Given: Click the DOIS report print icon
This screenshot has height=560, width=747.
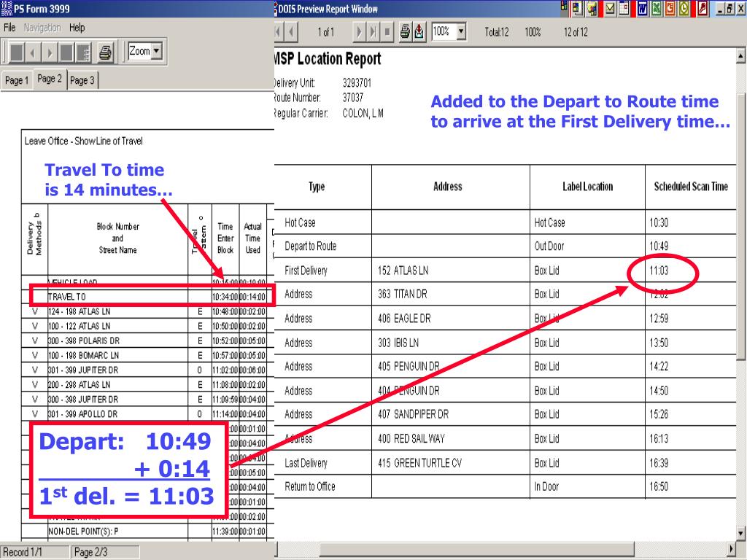Looking at the screenshot, I should pyautogui.click(x=406, y=32).
